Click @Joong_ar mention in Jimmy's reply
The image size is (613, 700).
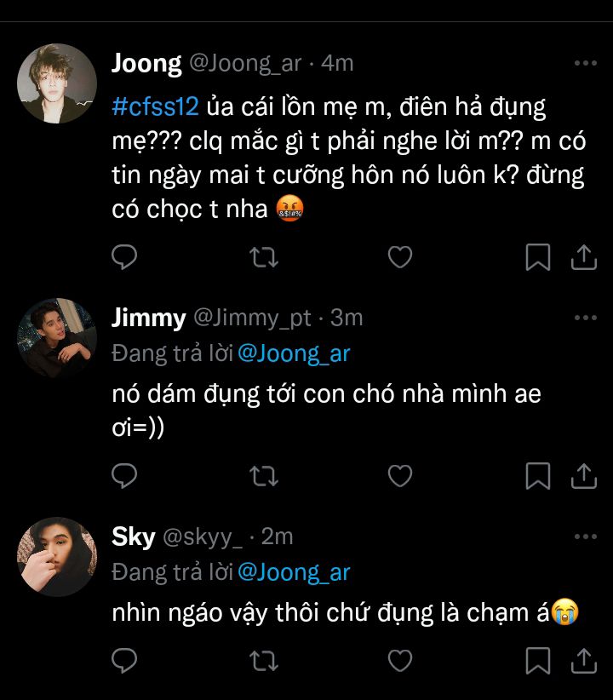point(294,353)
